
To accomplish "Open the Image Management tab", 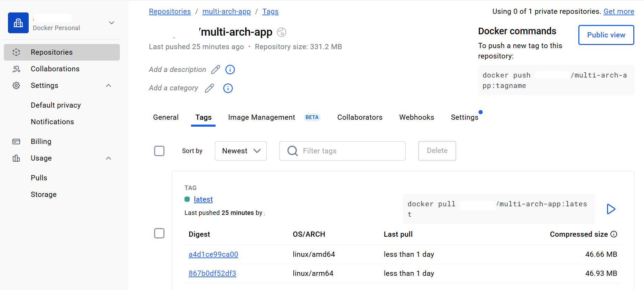I will 262,117.
